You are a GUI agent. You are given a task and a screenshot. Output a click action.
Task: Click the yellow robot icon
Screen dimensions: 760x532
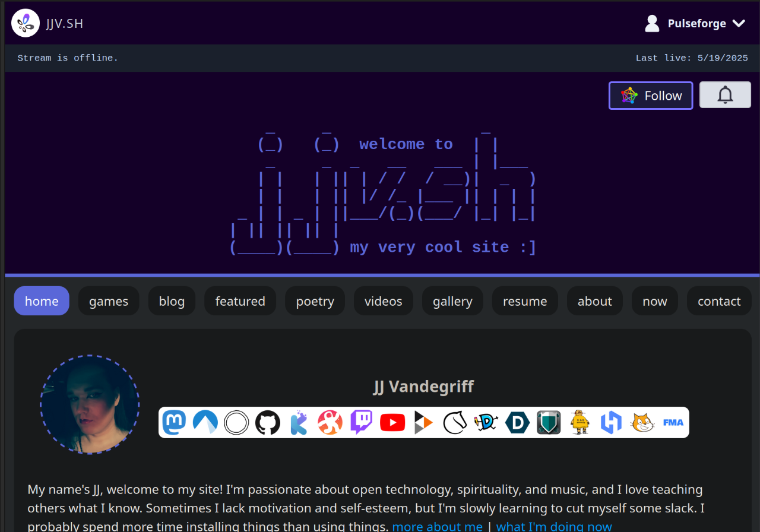point(579,423)
